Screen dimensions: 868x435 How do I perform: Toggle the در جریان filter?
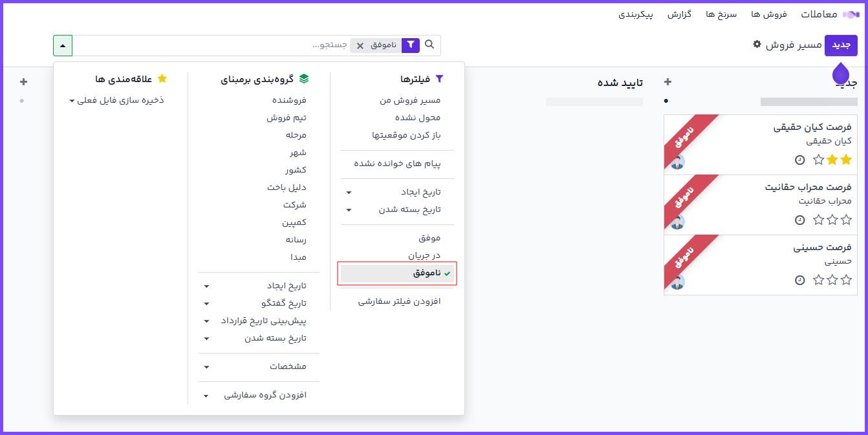pos(424,255)
